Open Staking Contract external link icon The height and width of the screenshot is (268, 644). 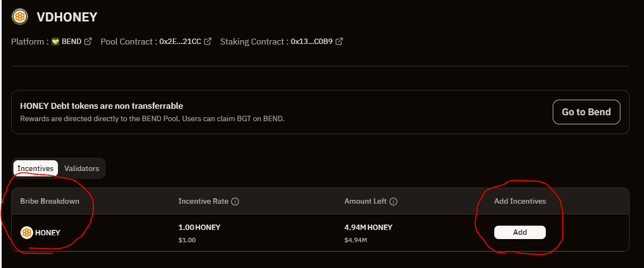[x=339, y=41]
